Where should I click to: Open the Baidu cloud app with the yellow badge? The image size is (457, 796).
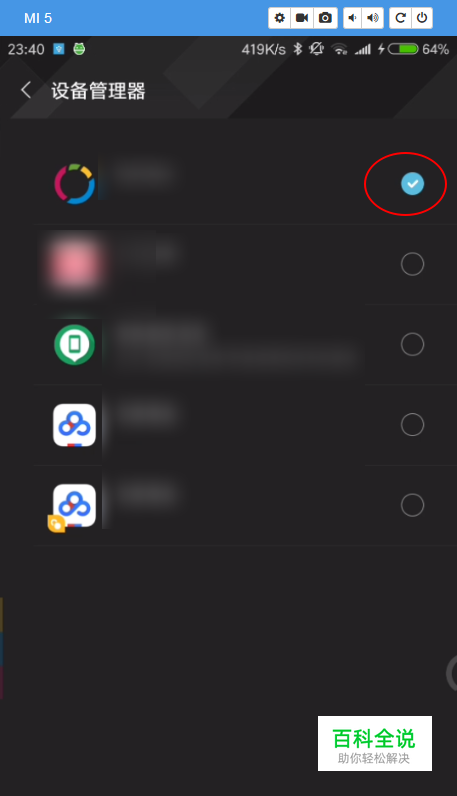pos(74,507)
